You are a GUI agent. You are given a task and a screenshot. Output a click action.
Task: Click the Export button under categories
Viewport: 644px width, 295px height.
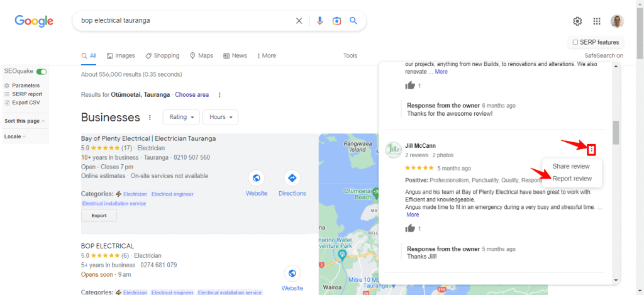pyautogui.click(x=99, y=216)
